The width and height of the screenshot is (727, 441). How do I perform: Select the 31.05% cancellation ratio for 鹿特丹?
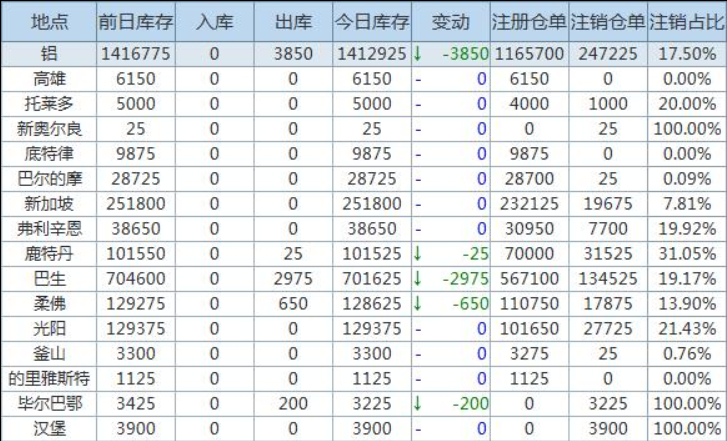(x=687, y=253)
